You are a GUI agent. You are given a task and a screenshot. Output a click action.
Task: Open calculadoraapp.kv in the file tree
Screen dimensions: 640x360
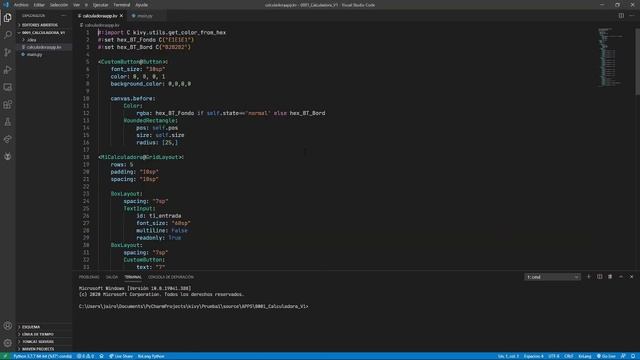(44, 47)
